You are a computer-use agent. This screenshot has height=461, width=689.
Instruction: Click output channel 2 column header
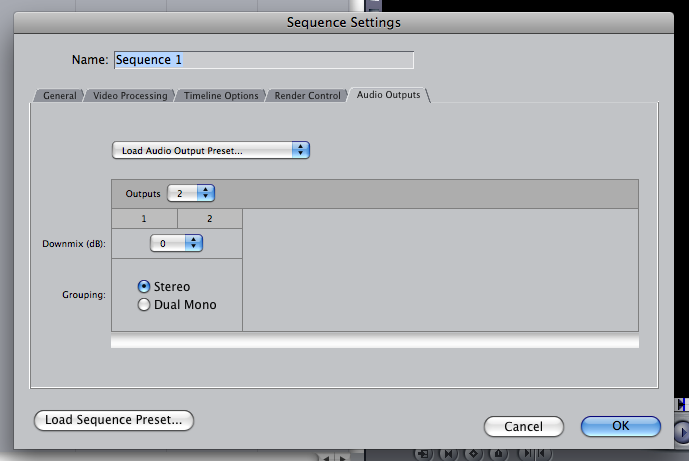click(210, 218)
